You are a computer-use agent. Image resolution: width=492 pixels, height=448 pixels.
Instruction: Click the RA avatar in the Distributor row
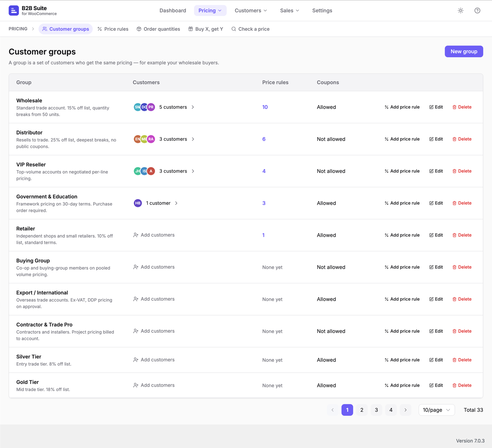click(151, 139)
